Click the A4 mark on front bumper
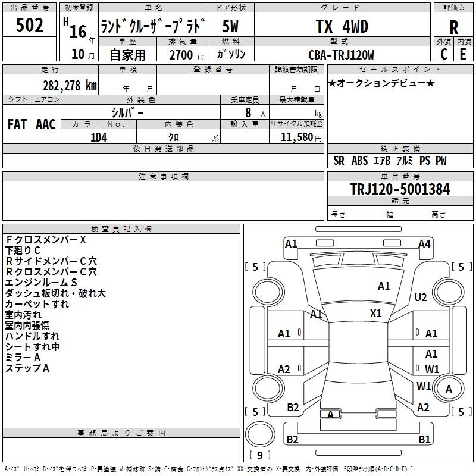476x476 pixels. coord(424,243)
